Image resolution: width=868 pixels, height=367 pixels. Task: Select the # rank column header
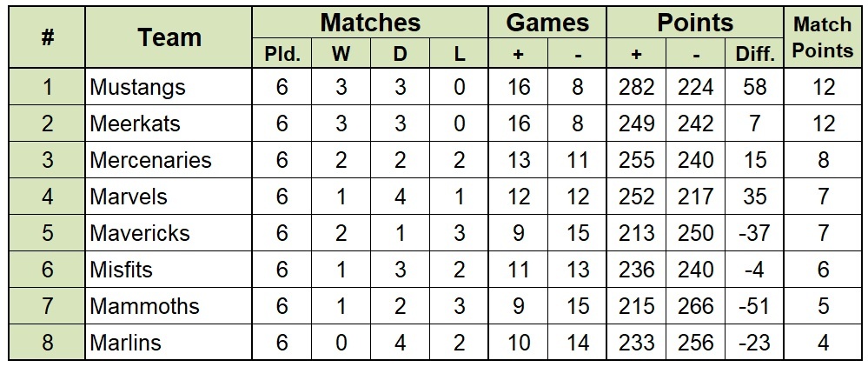[47, 37]
